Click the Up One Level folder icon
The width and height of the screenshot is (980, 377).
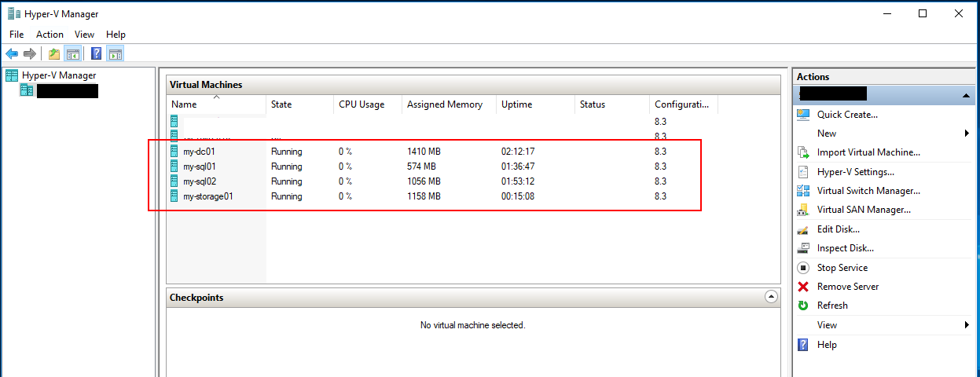53,53
